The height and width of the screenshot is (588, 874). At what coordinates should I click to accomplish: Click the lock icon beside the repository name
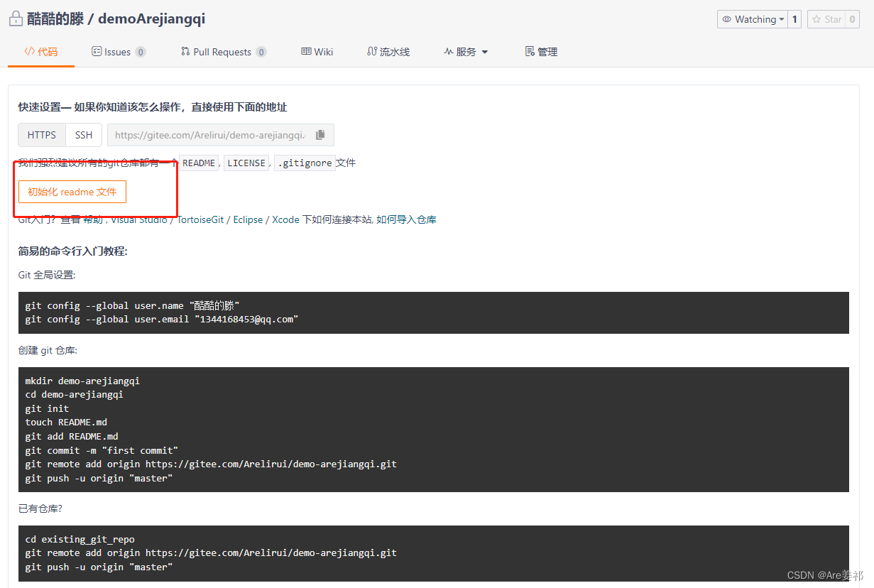coord(16,18)
